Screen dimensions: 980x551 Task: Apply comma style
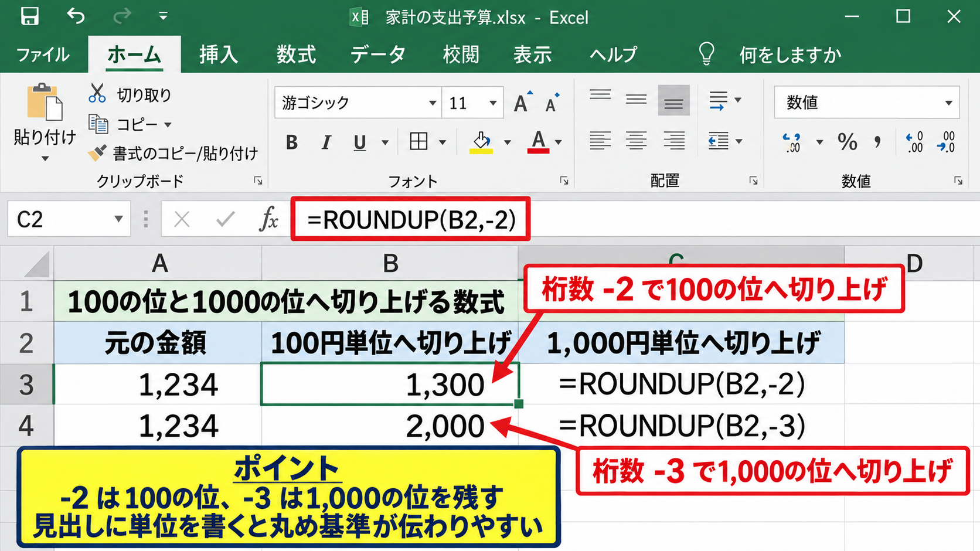point(877,141)
